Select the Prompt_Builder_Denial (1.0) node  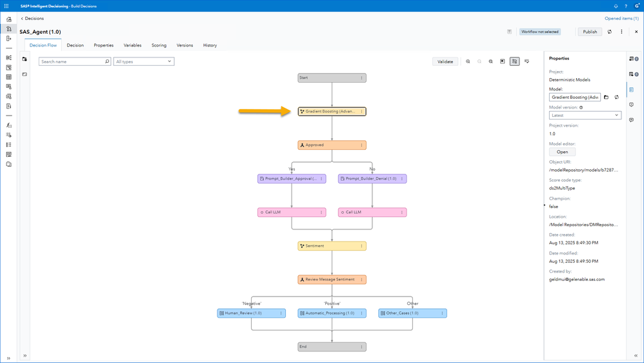point(372,179)
